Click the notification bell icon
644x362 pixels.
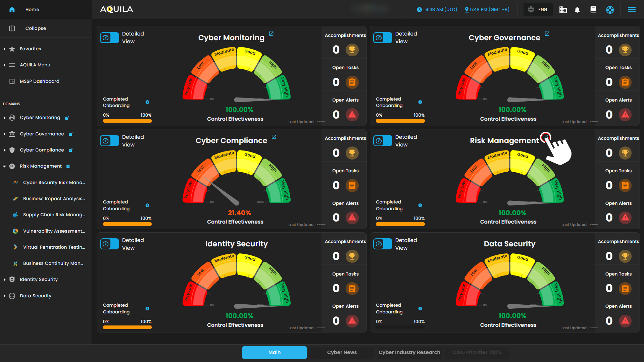tap(577, 10)
